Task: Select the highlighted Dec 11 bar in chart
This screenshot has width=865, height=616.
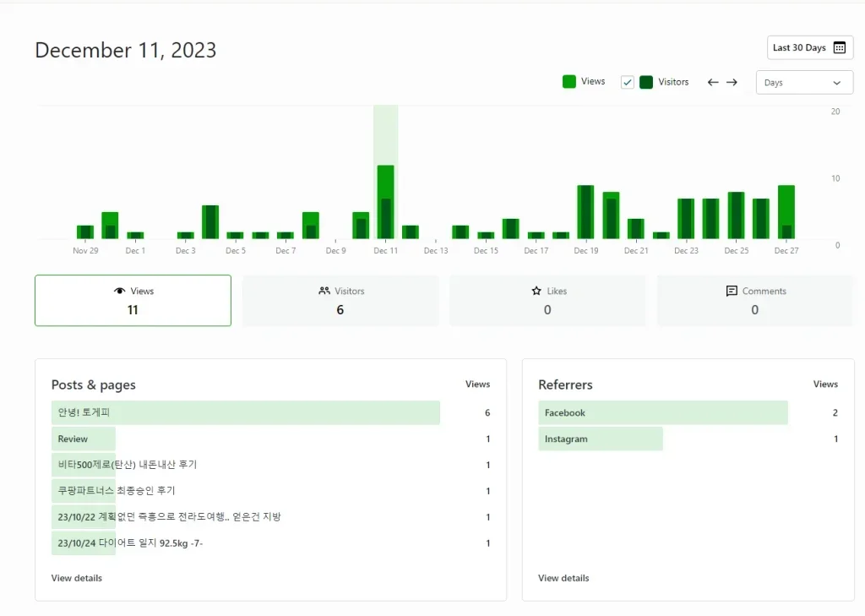Action: click(x=385, y=201)
